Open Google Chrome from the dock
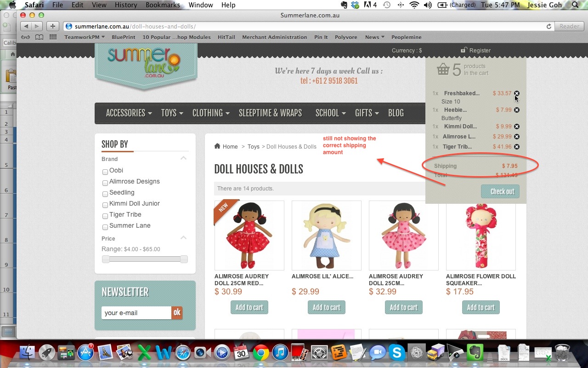Screen dimensions: 588x368 (x=260, y=353)
